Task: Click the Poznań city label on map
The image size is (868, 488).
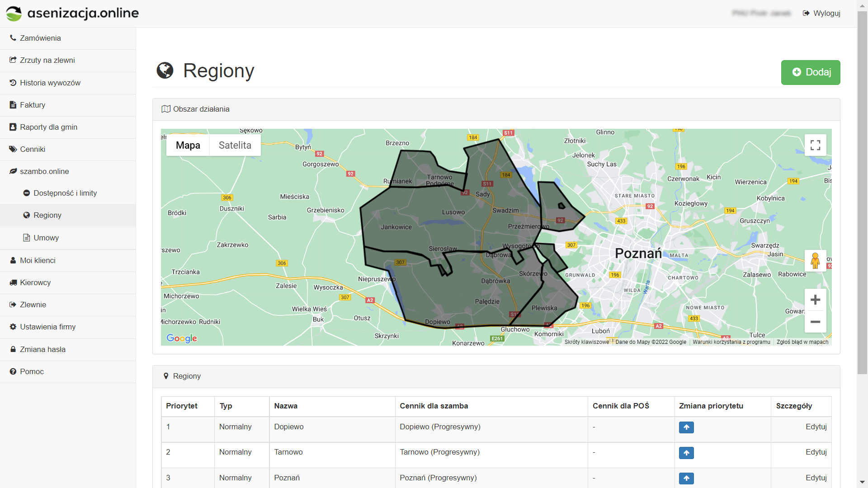Action: pyautogui.click(x=638, y=253)
